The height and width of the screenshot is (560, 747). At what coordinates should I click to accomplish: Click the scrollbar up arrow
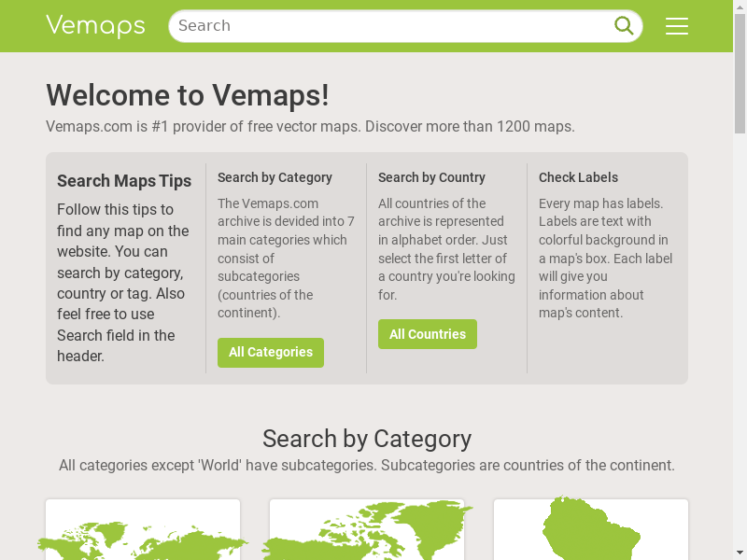740,6
